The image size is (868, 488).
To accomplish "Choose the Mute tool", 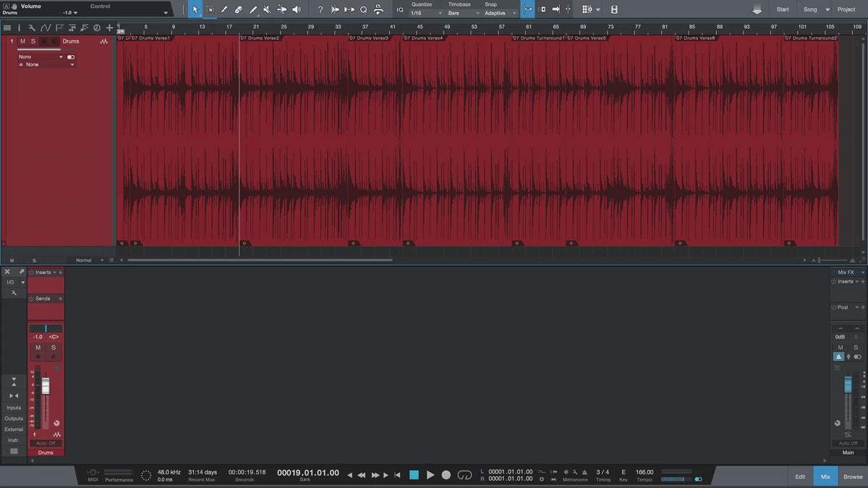I will (267, 9).
